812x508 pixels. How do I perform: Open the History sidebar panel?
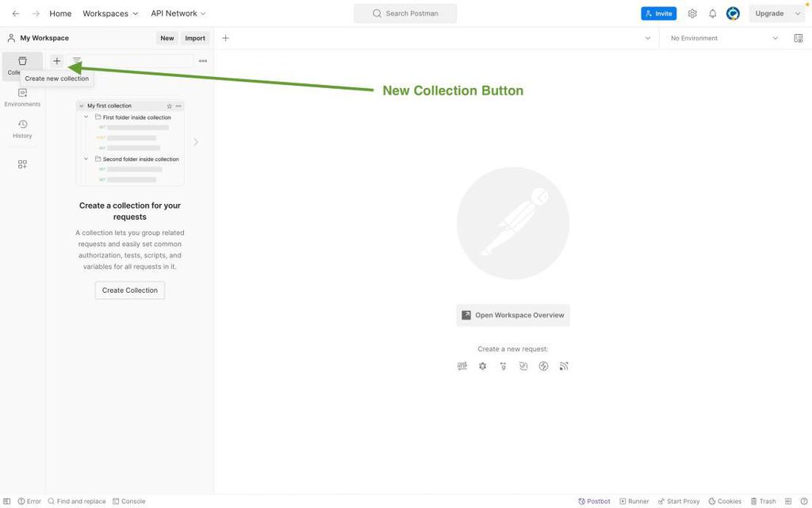click(x=22, y=129)
